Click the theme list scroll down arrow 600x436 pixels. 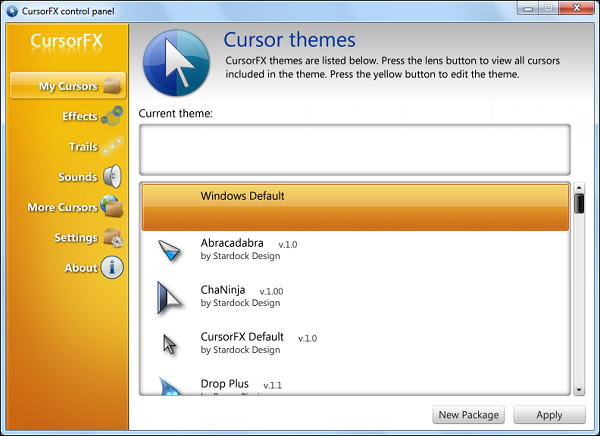tap(579, 390)
